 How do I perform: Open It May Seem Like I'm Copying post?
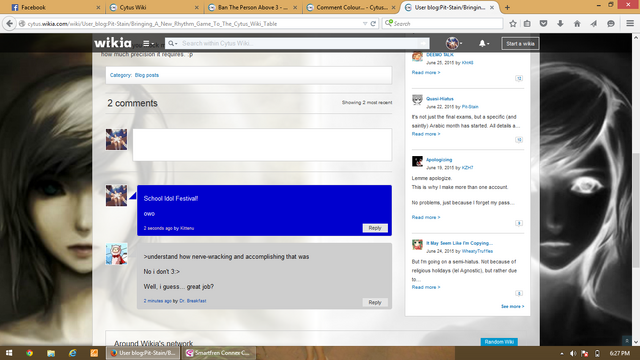(459, 243)
